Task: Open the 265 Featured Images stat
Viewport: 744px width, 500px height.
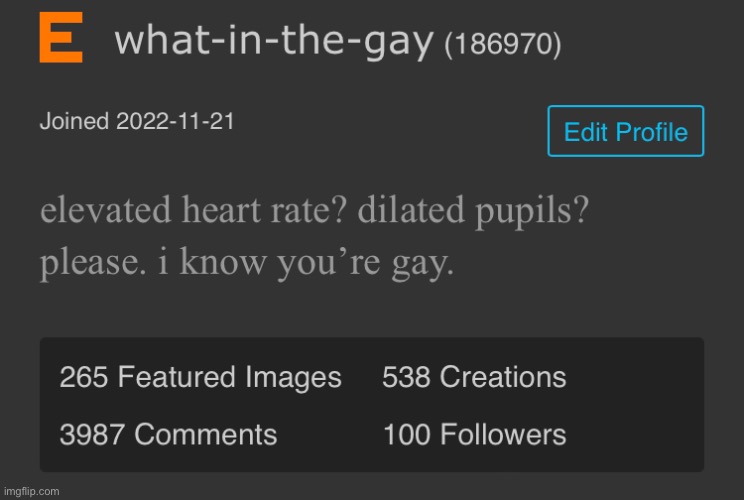Action: click(x=200, y=378)
